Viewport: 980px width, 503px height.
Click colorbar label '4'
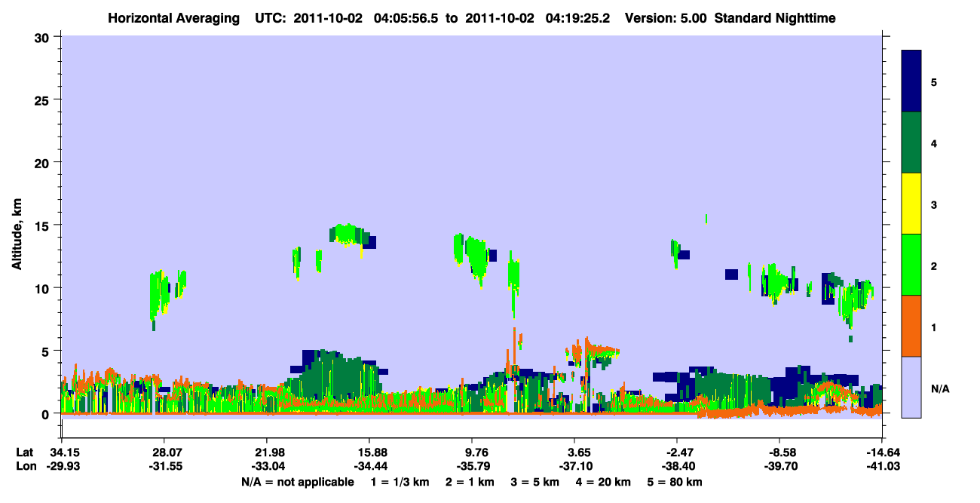[x=933, y=143]
